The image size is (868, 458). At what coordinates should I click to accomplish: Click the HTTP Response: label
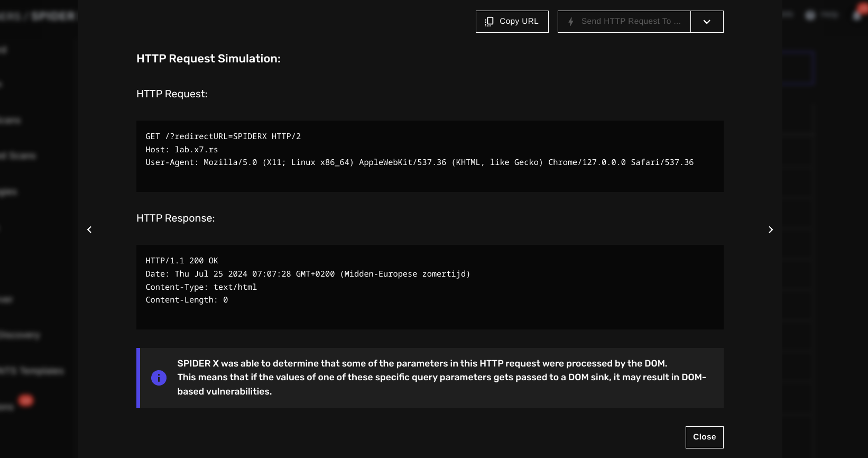[x=176, y=218]
